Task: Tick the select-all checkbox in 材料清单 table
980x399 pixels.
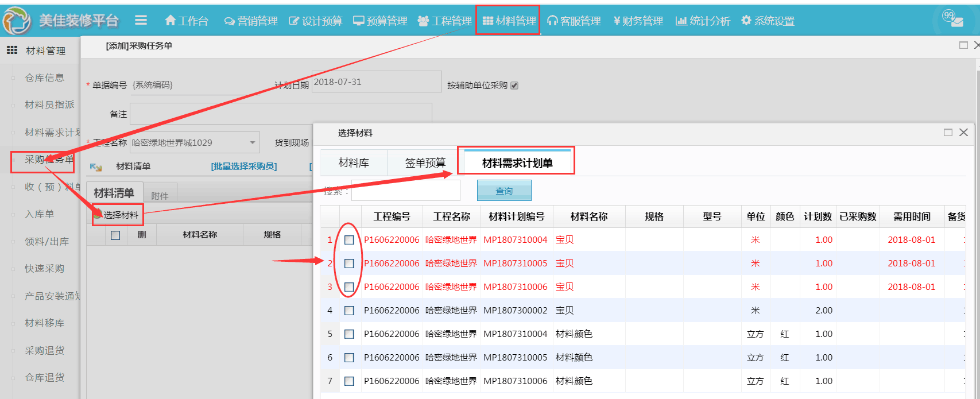Action: pyautogui.click(x=115, y=235)
